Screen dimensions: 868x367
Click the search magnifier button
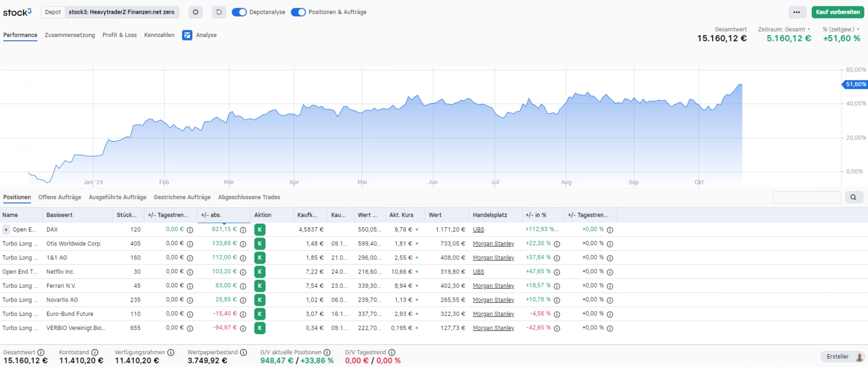click(x=853, y=197)
